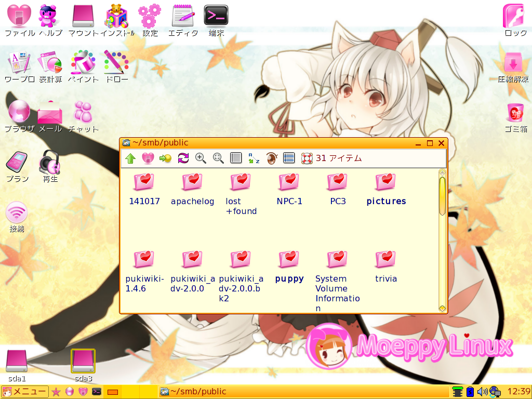Screen dimensions: 532x399
Task: Open the エディタ desktop icon
Action: pyautogui.click(x=183, y=20)
